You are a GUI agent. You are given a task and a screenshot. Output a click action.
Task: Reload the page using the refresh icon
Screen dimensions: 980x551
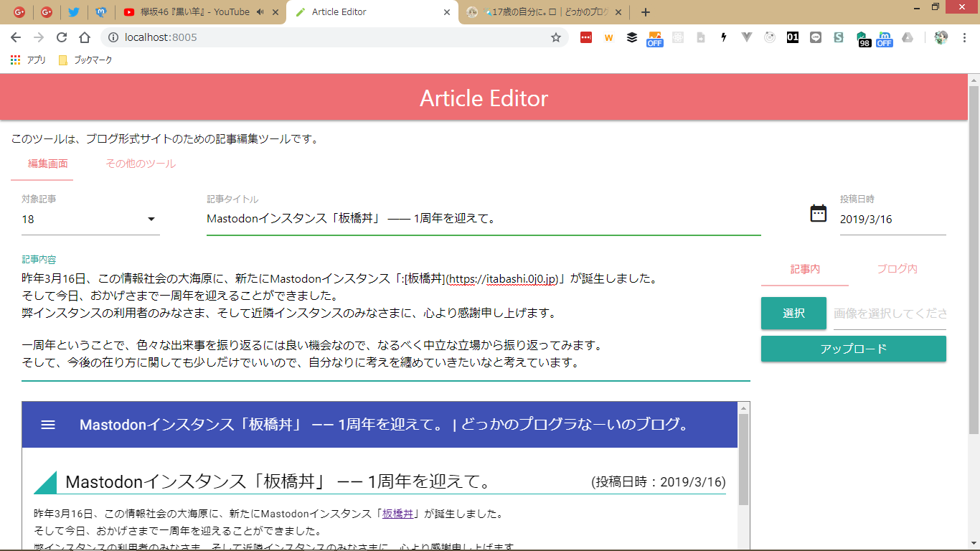[62, 37]
